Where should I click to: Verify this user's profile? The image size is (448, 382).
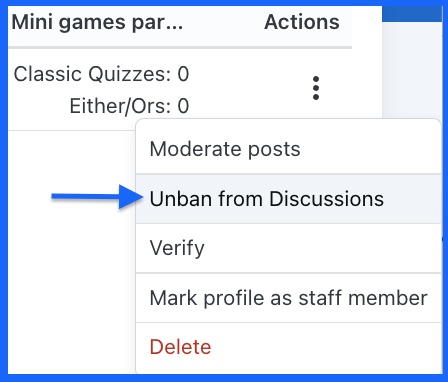click(x=289, y=248)
